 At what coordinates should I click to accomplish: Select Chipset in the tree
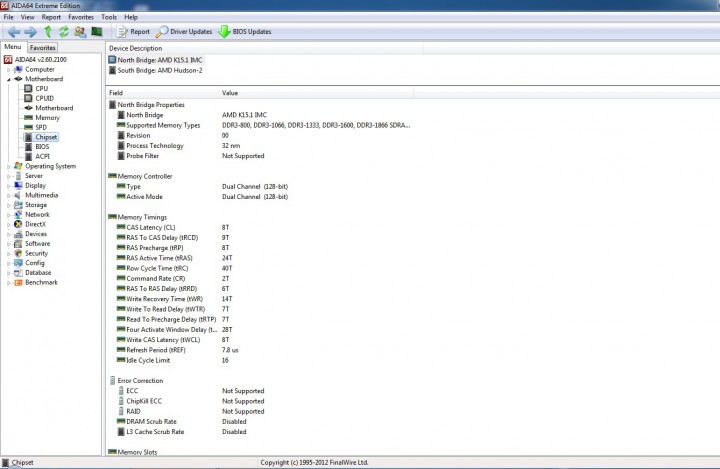point(46,137)
